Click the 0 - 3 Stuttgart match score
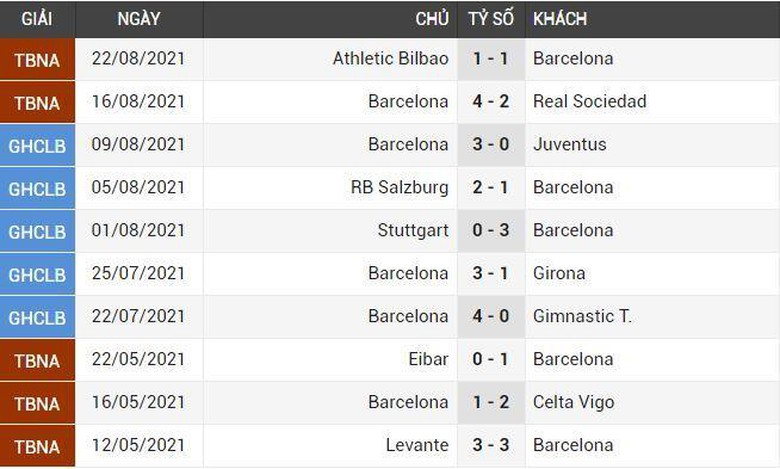This screenshot has width=780, height=469. point(491,230)
